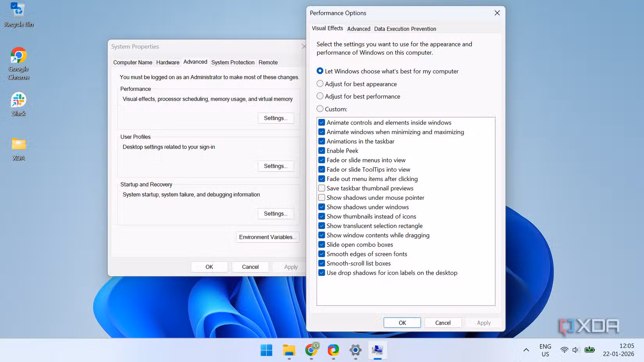Switch to Visual Effects tab
This screenshot has width=644, height=362.
327,28
